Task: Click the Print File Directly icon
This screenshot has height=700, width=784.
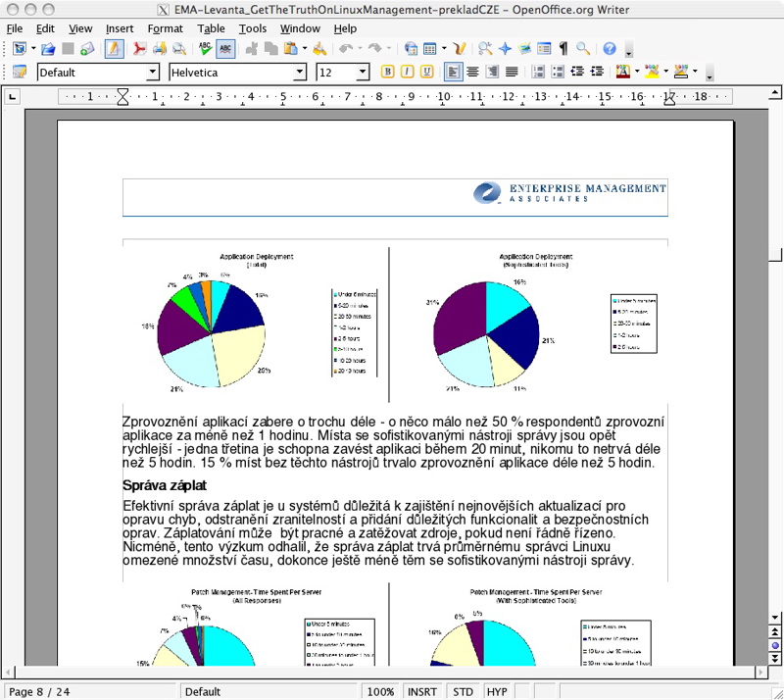Action: pyautogui.click(x=160, y=49)
